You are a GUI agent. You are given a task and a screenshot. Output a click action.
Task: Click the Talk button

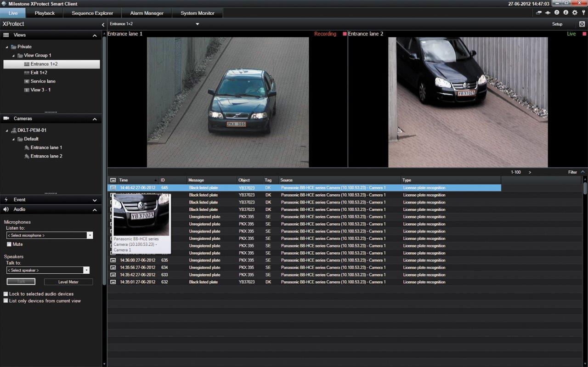tap(21, 282)
